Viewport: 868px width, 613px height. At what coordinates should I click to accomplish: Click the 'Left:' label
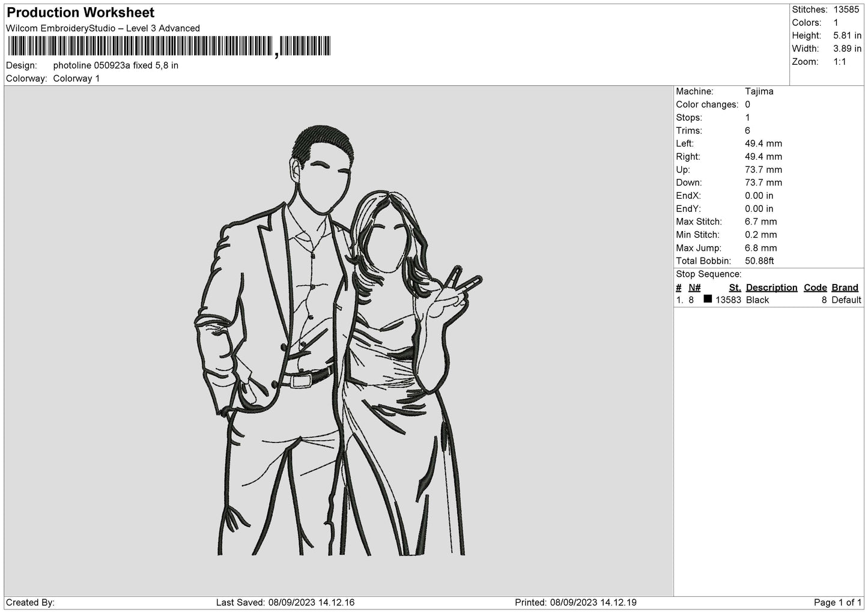[x=685, y=143]
